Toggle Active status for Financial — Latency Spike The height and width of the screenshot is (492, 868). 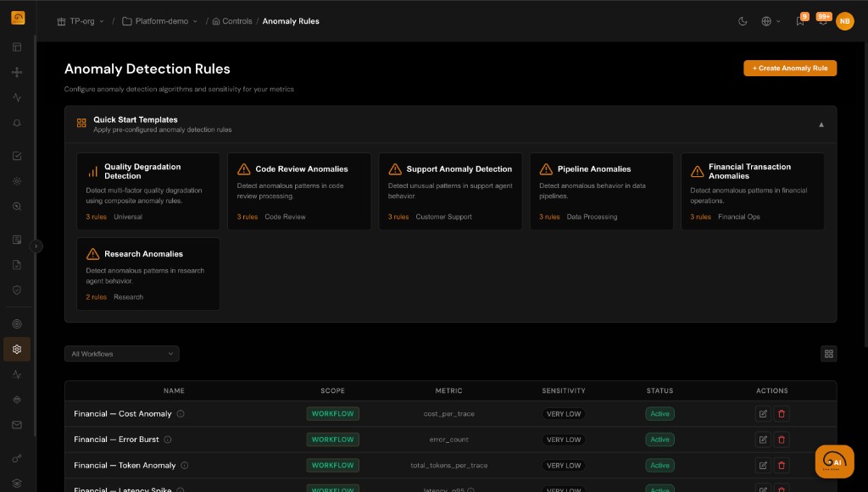[x=659, y=490]
